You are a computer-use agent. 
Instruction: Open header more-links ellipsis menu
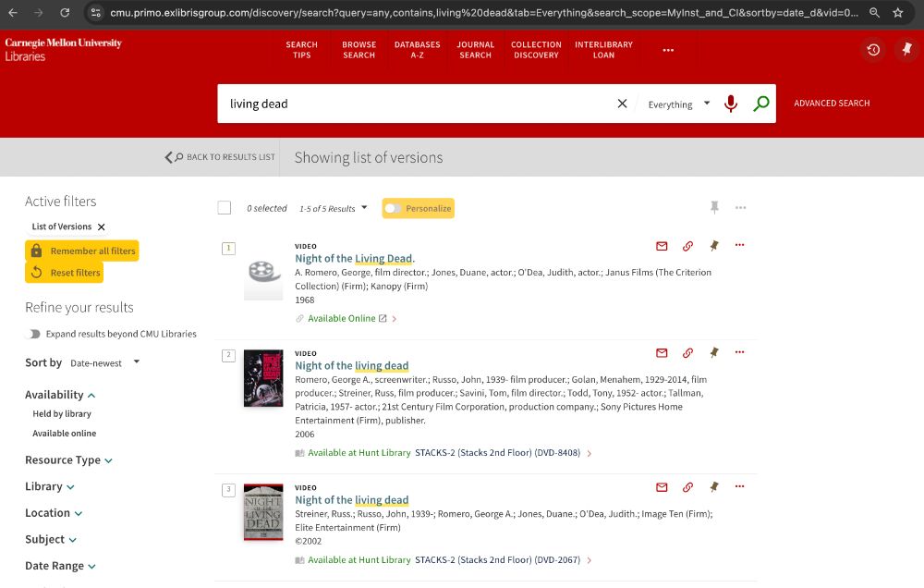tap(668, 50)
